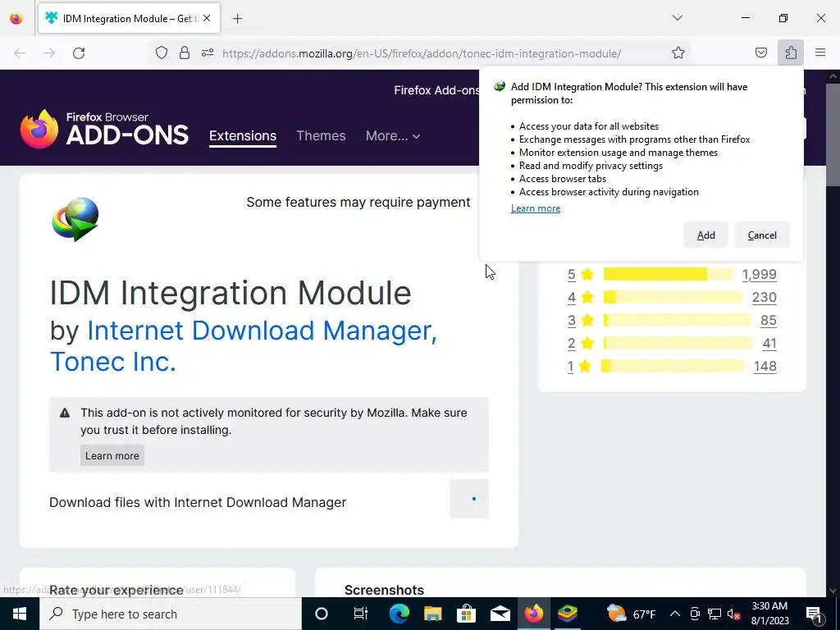Open Internet Download Manager, Tonec Inc. author link
The image size is (840, 630).
(243, 345)
